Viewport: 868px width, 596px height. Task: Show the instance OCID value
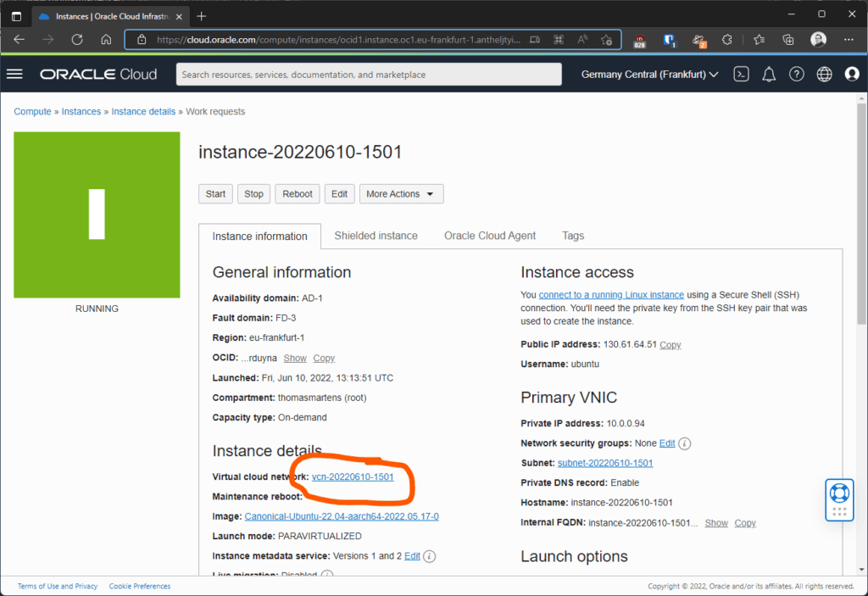coord(294,358)
